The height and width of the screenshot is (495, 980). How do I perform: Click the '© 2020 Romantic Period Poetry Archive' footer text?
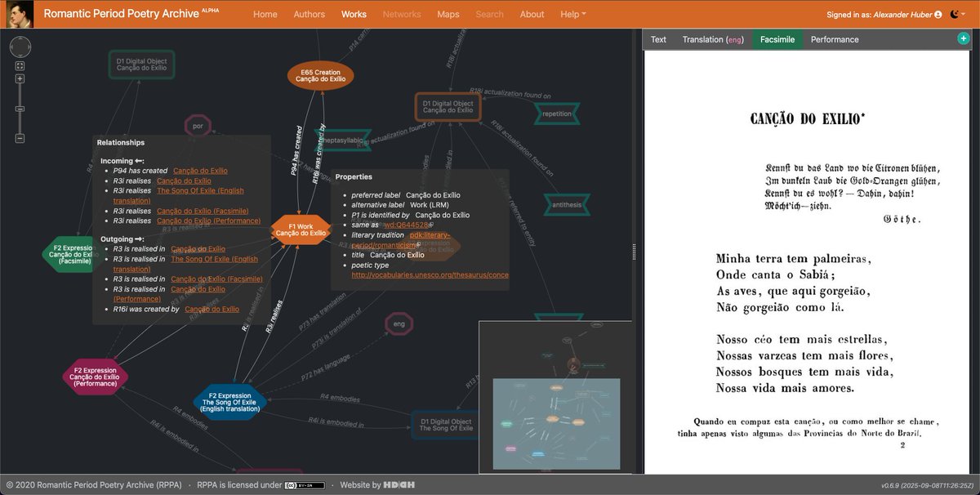coord(95,484)
